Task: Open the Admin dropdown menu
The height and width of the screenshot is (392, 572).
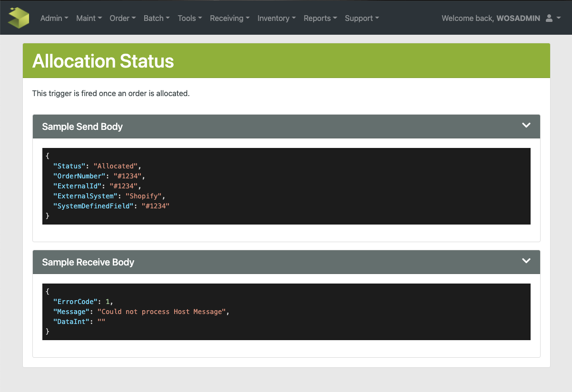Action: pos(54,18)
